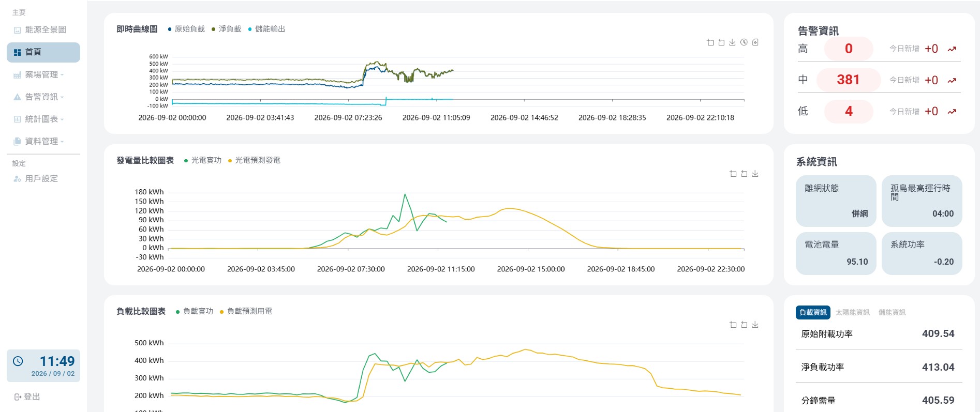980x412 pixels.
Task: Expand the 資料管理 submenu arrow
Action: (x=62, y=142)
